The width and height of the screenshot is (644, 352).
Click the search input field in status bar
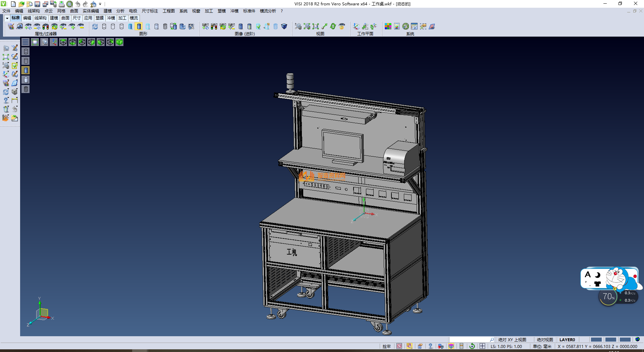[470, 340]
